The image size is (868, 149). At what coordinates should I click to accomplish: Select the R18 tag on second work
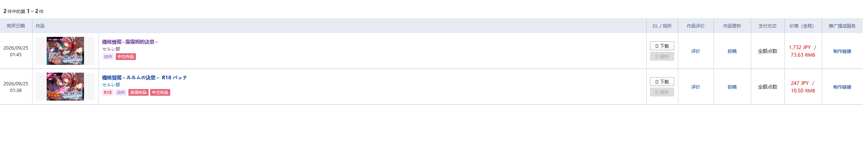(108, 92)
